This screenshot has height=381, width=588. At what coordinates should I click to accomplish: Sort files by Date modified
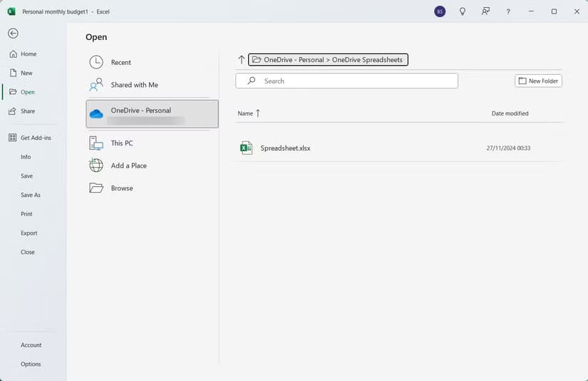tap(510, 113)
